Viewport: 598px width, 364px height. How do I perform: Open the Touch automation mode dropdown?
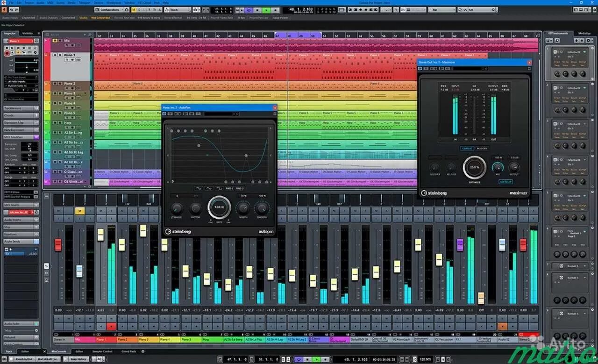pos(178,9)
